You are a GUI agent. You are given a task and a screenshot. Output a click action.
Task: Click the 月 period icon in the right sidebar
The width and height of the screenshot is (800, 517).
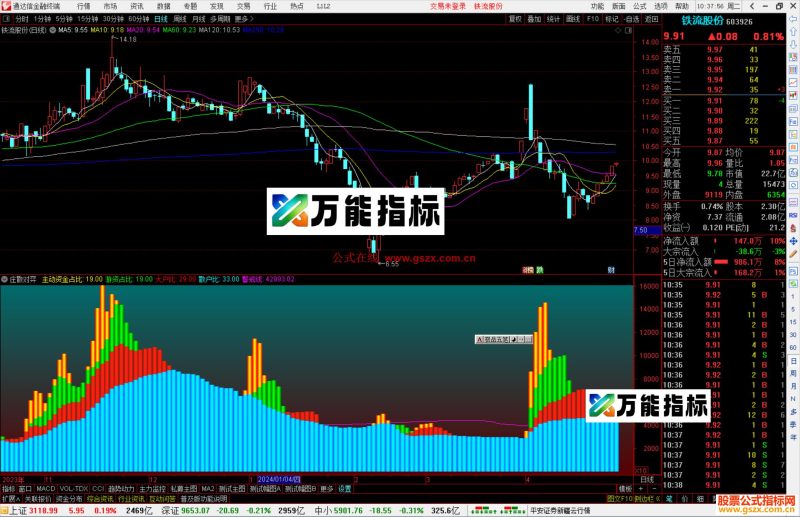(793, 386)
